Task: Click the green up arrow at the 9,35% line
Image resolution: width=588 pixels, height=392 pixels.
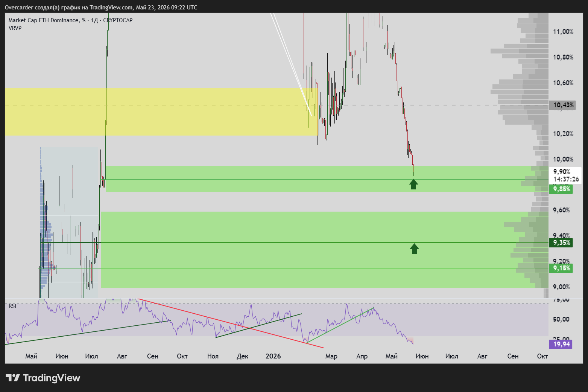Action: coord(414,249)
